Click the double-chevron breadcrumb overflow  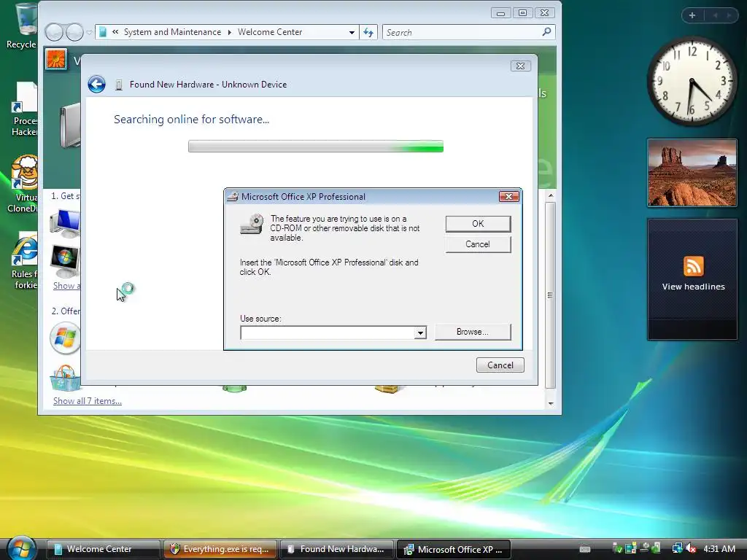point(115,32)
